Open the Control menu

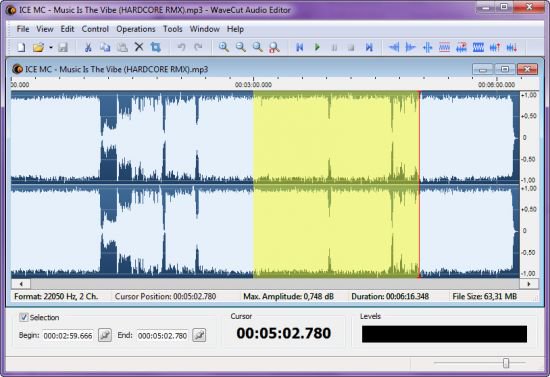(95, 29)
